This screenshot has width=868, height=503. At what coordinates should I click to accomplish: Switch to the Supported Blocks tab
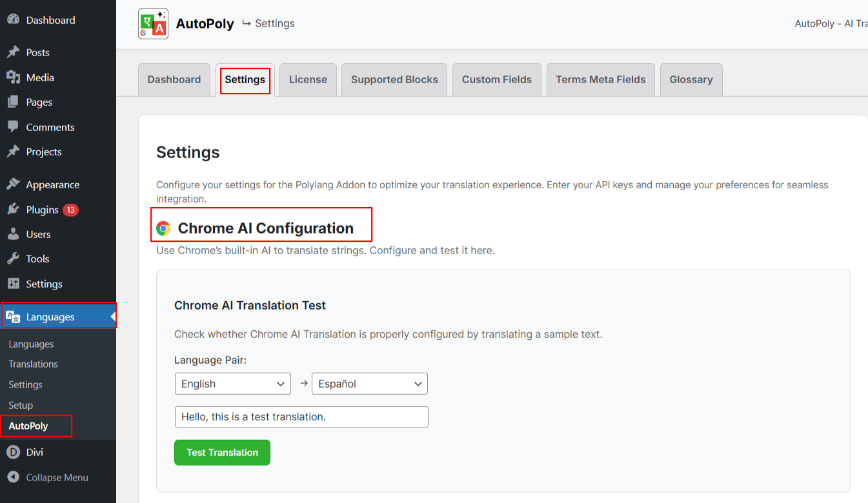pyautogui.click(x=394, y=80)
